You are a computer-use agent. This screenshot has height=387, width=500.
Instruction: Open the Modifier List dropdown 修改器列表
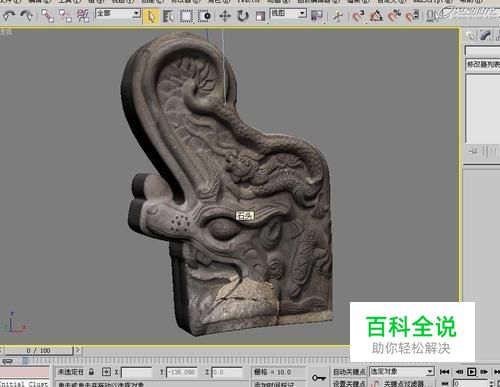coord(483,65)
